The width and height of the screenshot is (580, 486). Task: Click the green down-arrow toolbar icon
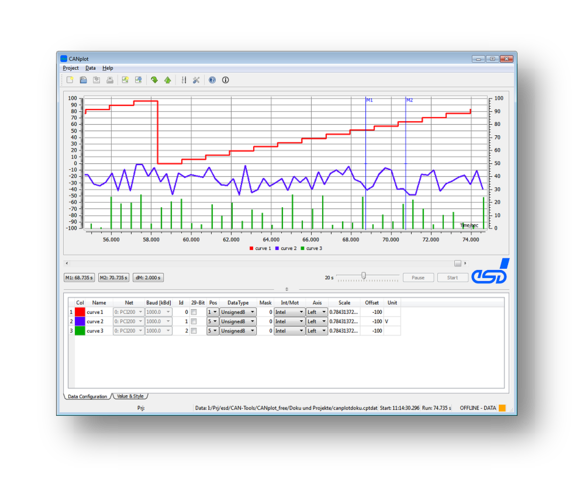154,80
